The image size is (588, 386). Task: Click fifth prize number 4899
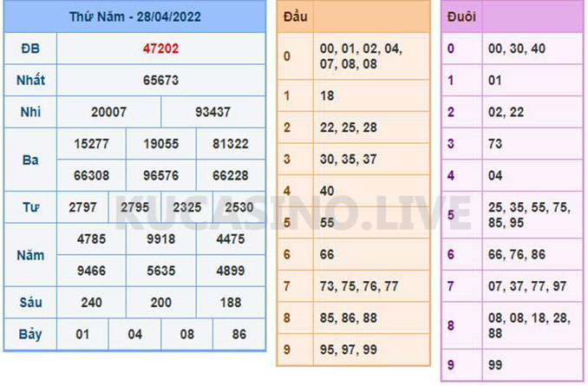pyautogui.click(x=230, y=271)
